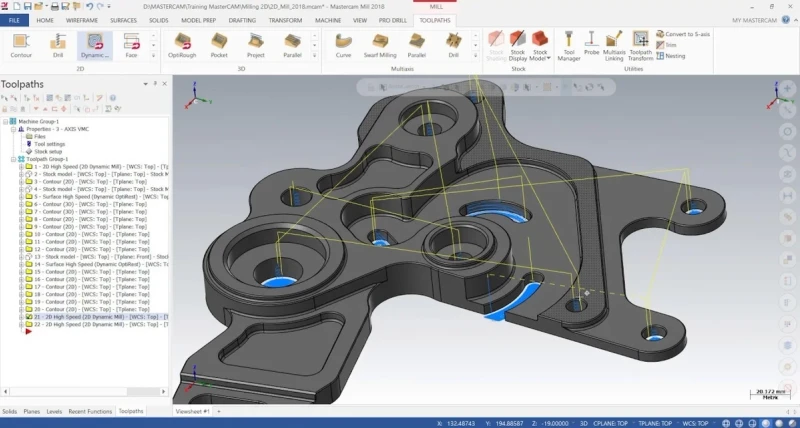
Task: Switch to the MACHINE tab
Action: pyautogui.click(x=328, y=20)
